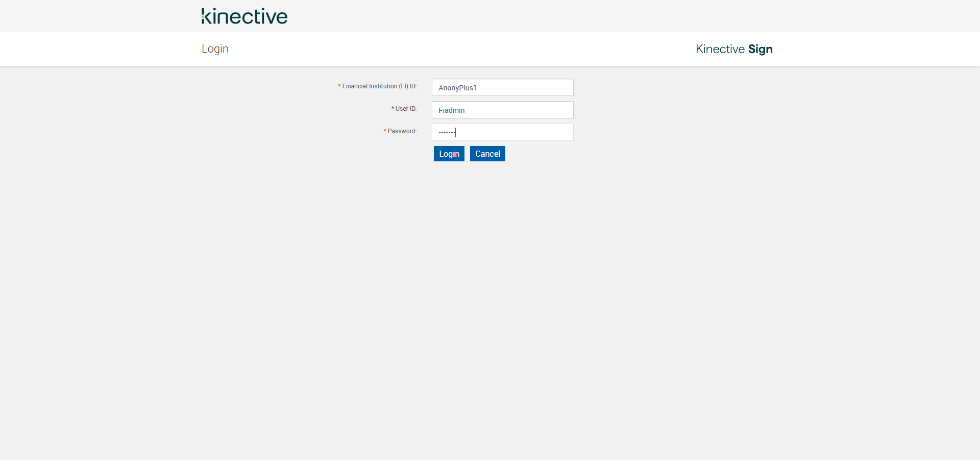
Task: Click the Kinective Sign product title
Action: coord(734,49)
